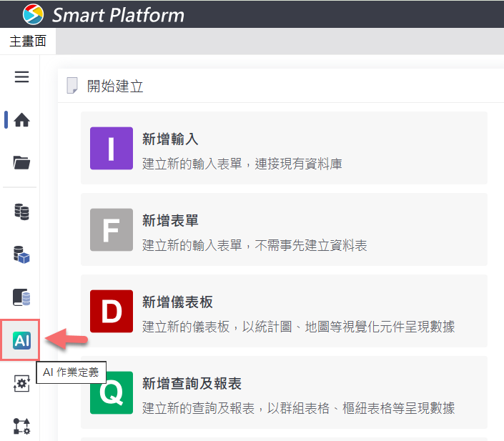Click the document icon beside 開始建立
Viewport: 504px width, 441px height.
tap(72, 86)
